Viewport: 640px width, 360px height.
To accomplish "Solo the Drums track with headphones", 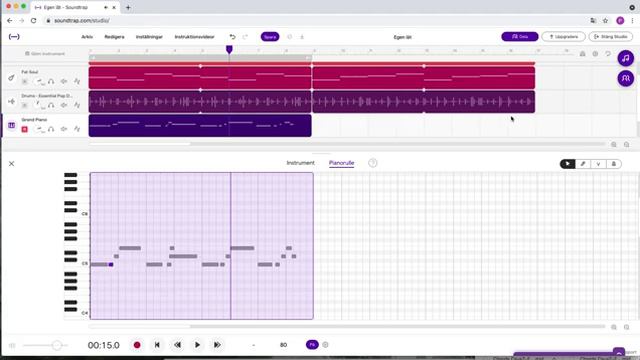I will click(51, 105).
